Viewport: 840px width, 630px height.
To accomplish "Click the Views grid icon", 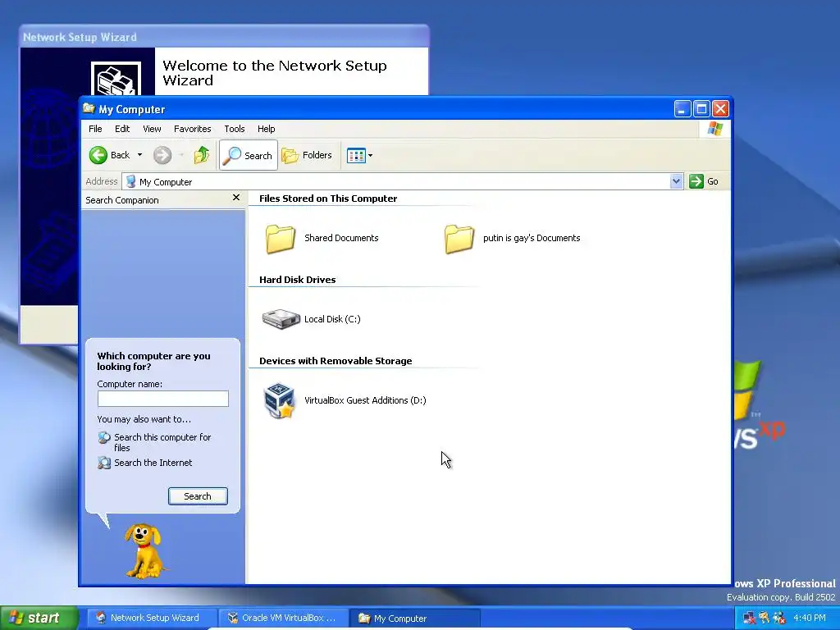I will (356, 155).
